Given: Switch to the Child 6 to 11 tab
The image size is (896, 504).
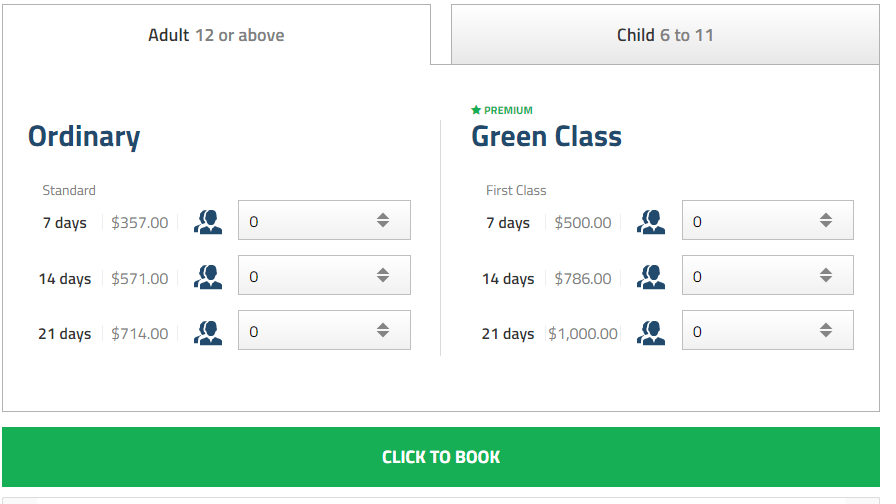Looking at the screenshot, I should [665, 35].
